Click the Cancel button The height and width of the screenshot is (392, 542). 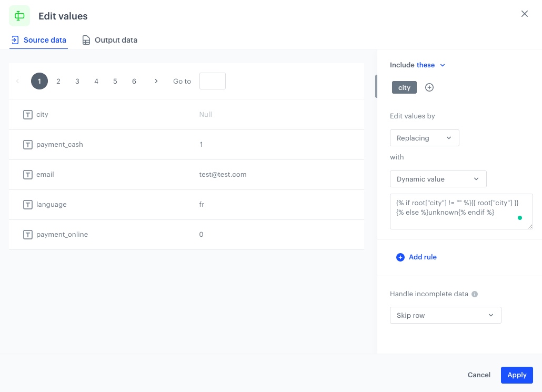pos(479,375)
